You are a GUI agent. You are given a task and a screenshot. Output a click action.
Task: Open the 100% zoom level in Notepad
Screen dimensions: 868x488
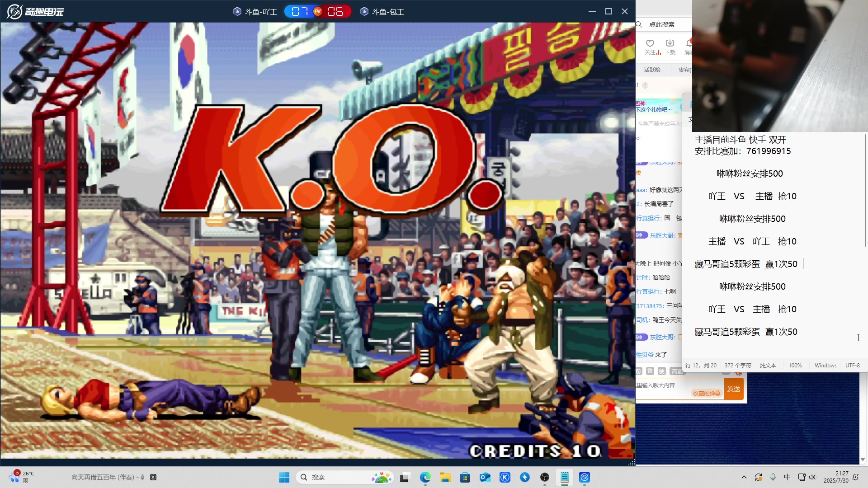click(x=795, y=366)
